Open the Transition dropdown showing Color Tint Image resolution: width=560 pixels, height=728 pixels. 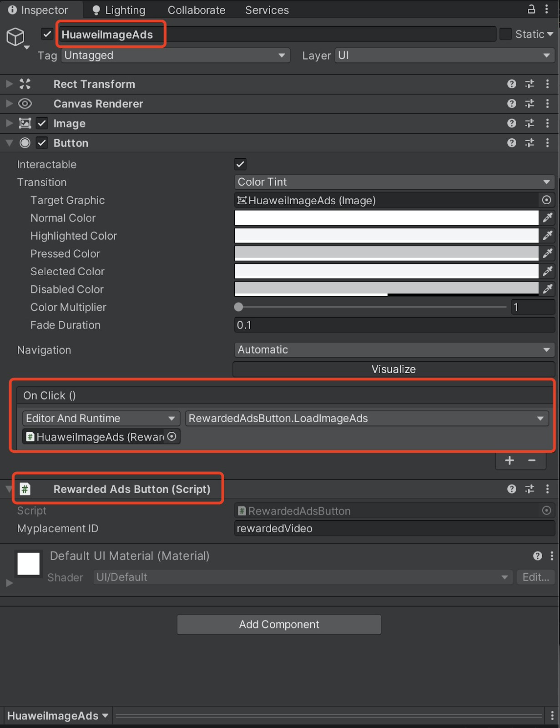[394, 182]
